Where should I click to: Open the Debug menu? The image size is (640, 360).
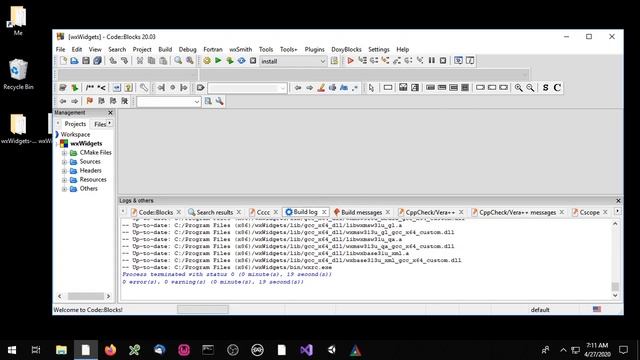pyautogui.click(x=187, y=49)
